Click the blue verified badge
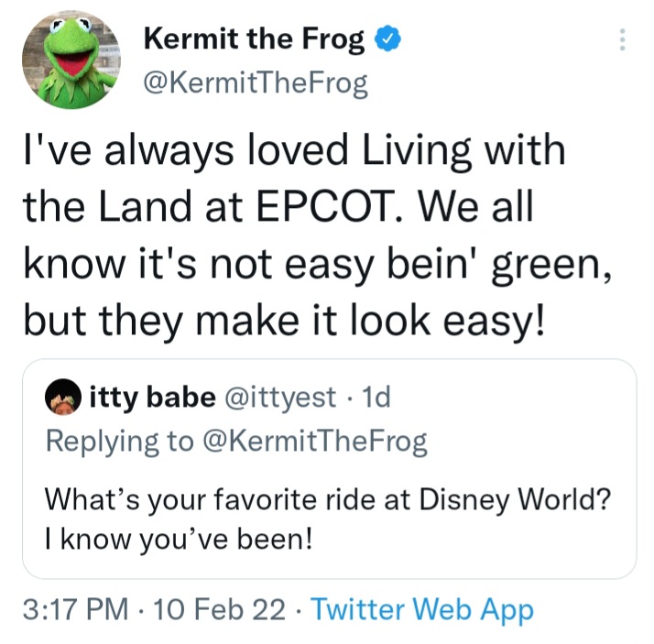The image size is (654, 644). pyautogui.click(x=388, y=39)
